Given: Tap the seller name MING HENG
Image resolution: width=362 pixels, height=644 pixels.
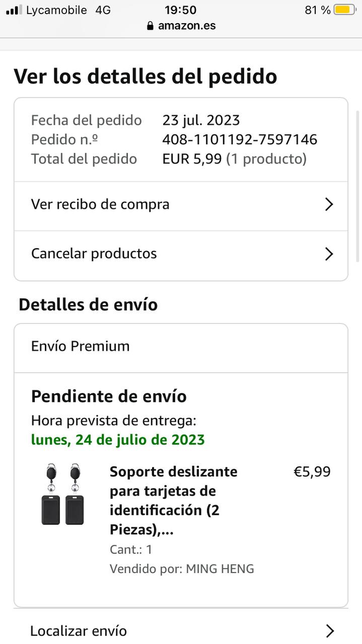Looking at the screenshot, I should point(220,569).
